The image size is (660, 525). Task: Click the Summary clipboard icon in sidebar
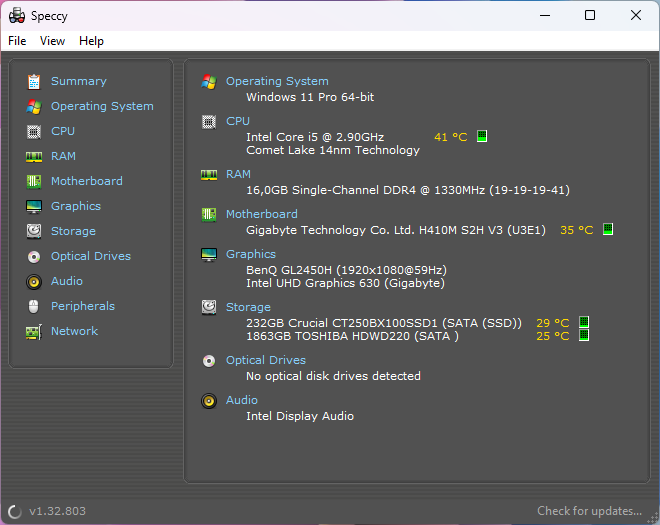pyautogui.click(x=34, y=81)
